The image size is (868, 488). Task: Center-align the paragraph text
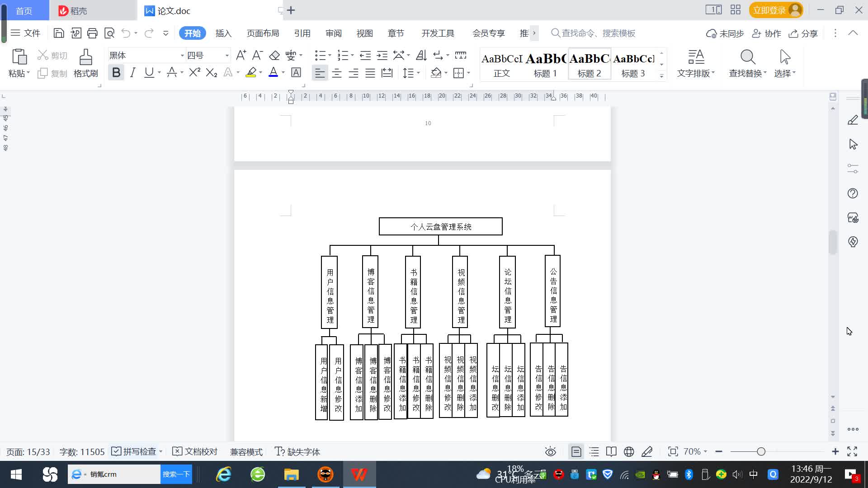point(336,73)
